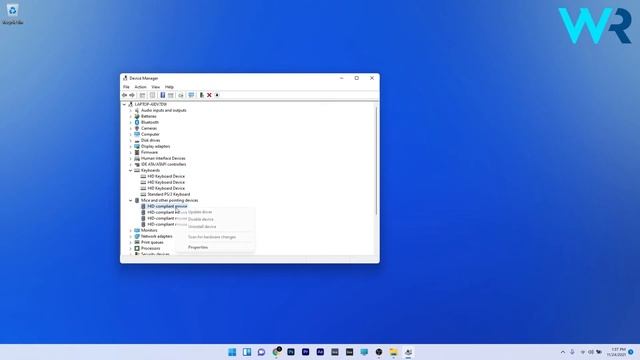Image resolution: width=640 pixels, height=360 pixels.
Task: Open After Effects from the taskbar
Action: [x=320, y=352]
